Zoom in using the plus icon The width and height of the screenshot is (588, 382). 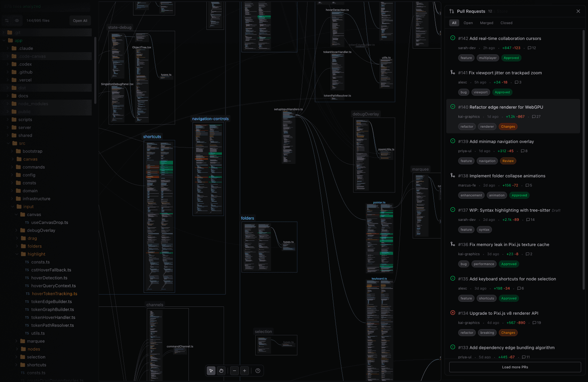245,370
